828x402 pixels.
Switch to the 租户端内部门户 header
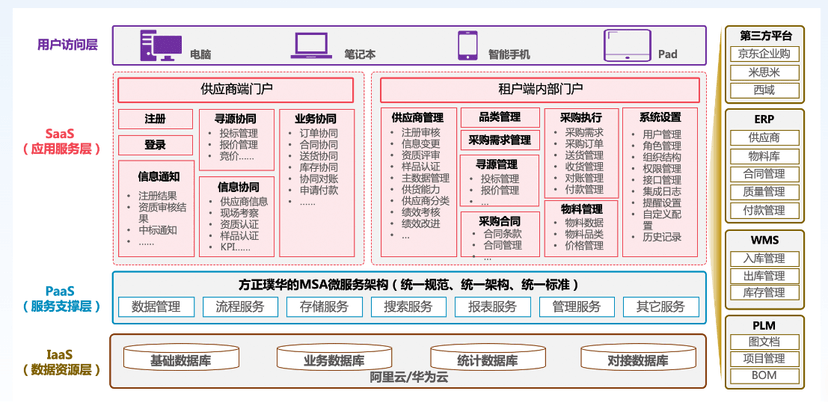(540, 90)
